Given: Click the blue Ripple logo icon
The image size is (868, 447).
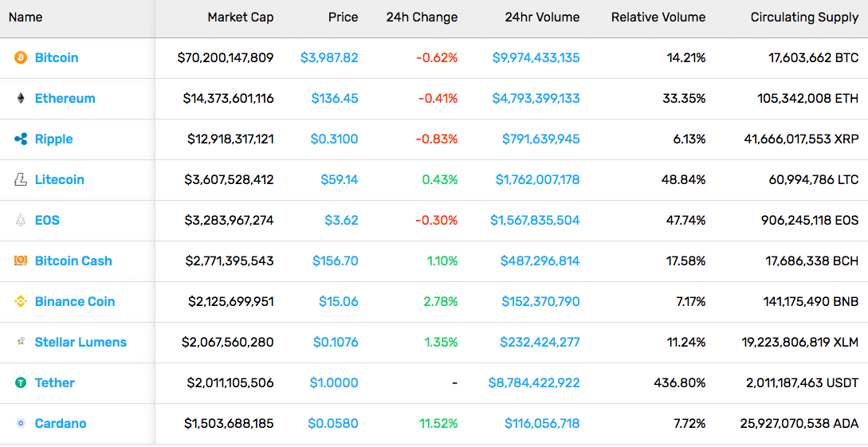Looking at the screenshot, I should [x=21, y=139].
